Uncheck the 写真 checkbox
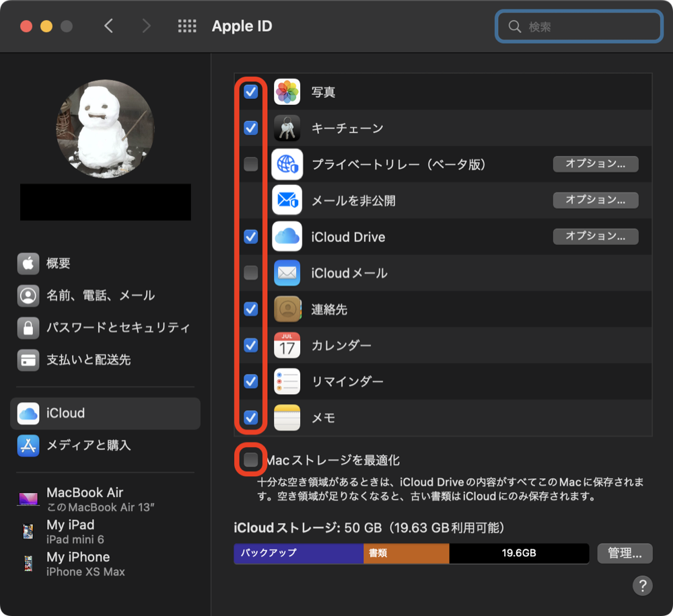 click(x=250, y=92)
